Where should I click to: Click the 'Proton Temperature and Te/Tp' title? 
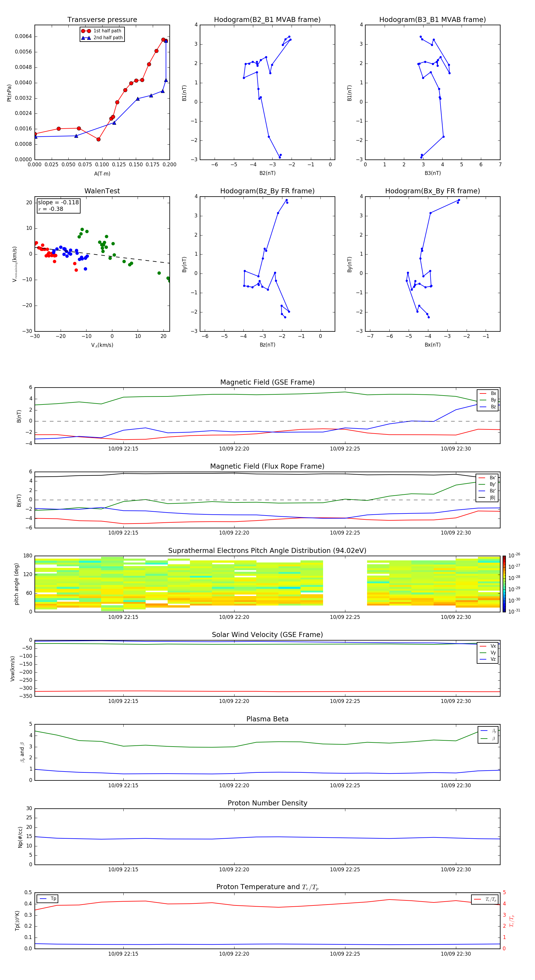point(267,887)
